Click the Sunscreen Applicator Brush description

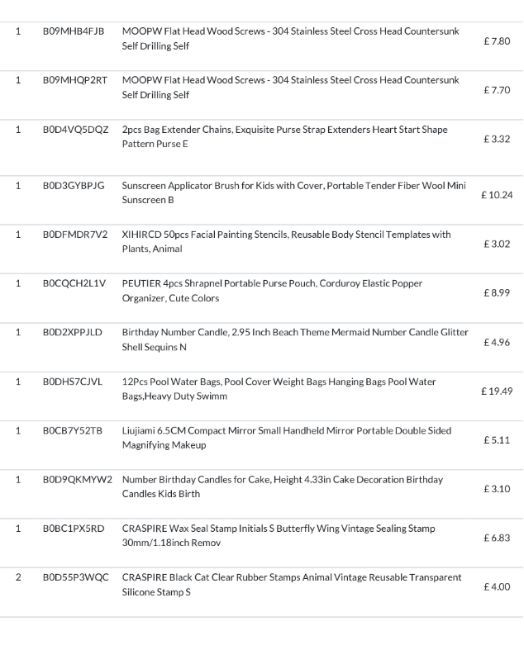pyautogui.click(x=294, y=192)
